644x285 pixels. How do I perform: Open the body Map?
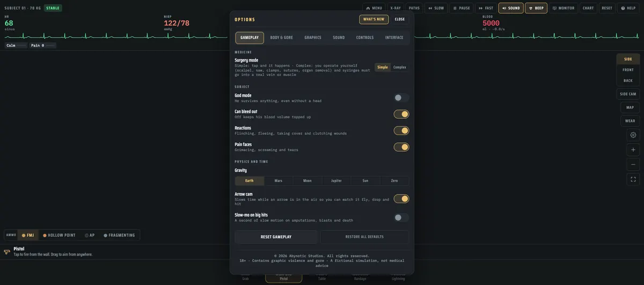630,107
